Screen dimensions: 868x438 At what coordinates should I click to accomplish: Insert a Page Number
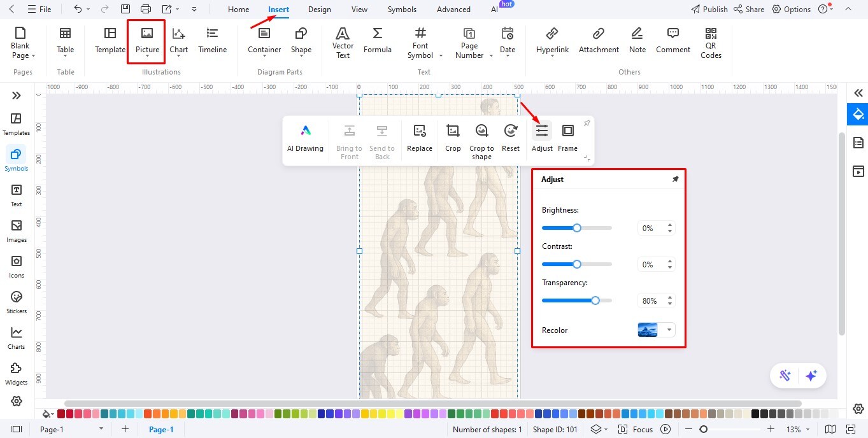point(469,43)
